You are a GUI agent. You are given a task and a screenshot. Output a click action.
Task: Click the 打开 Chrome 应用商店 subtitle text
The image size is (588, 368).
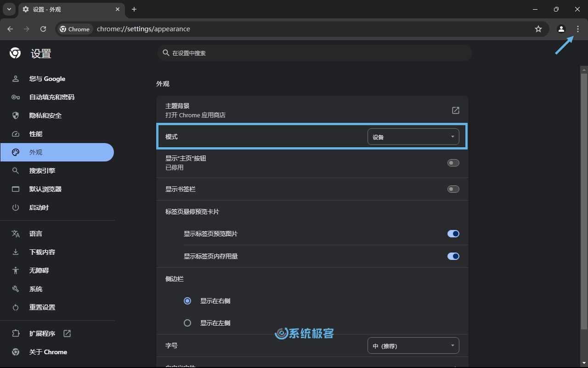point(195,115)
